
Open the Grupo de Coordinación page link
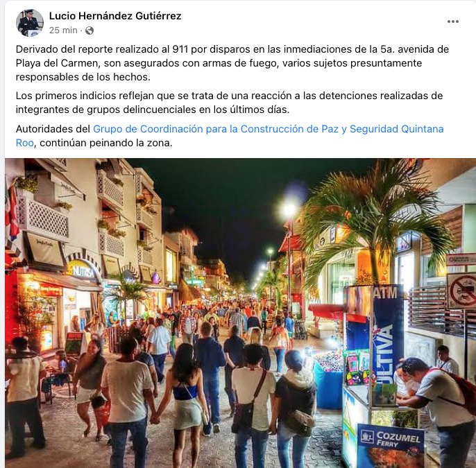click(x=268, y=129)
